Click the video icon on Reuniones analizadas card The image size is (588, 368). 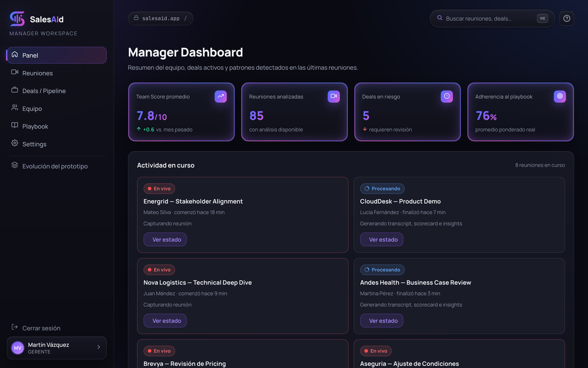coord(334,96)
